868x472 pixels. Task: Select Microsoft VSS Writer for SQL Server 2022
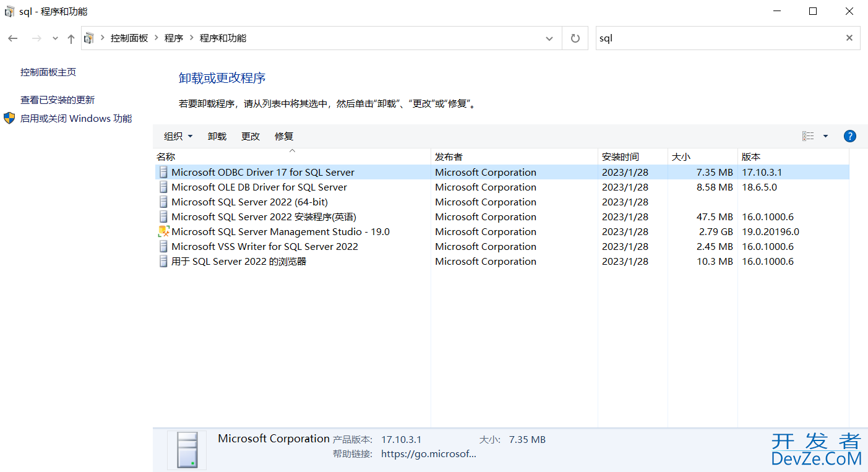[502, 247]
